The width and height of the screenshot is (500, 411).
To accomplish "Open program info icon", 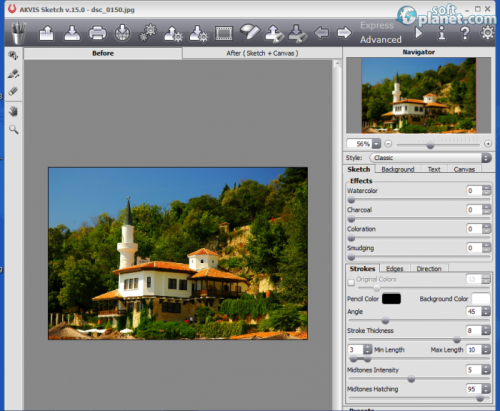I will pyautogui.click(x=442, y=33).
